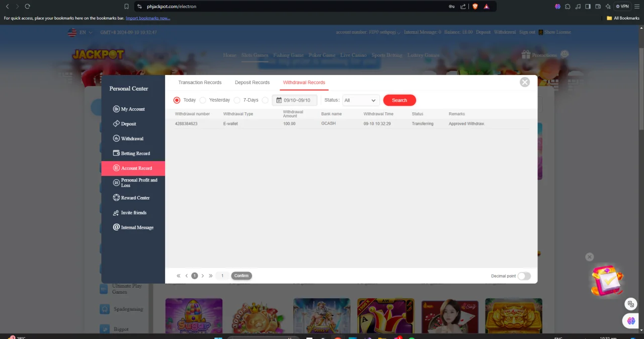Screen dimensions: 644x339
Task: Open Withdrawal in the sidebar
Action: (x=133, y=139)
